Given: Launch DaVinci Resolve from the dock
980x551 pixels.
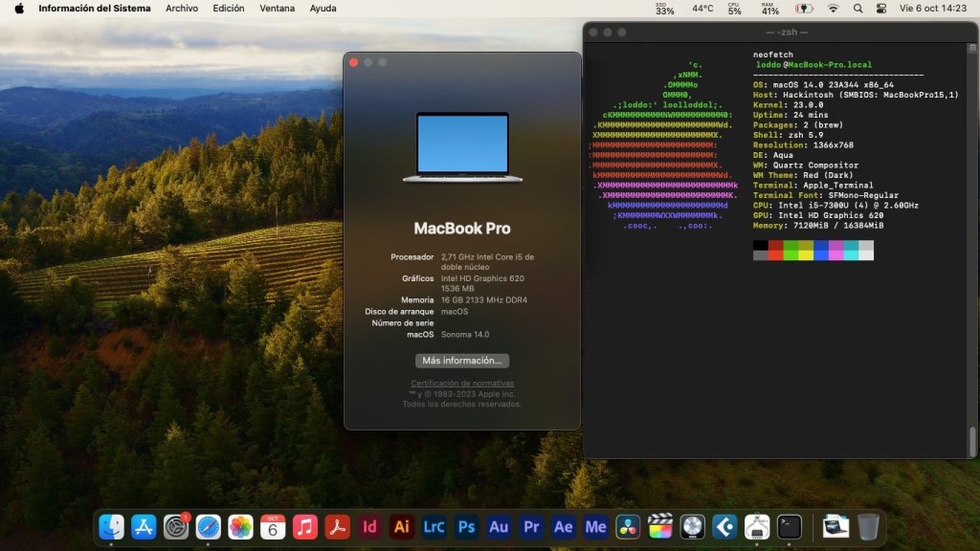Looking at the screenshot, I should [x=628, y=527].
